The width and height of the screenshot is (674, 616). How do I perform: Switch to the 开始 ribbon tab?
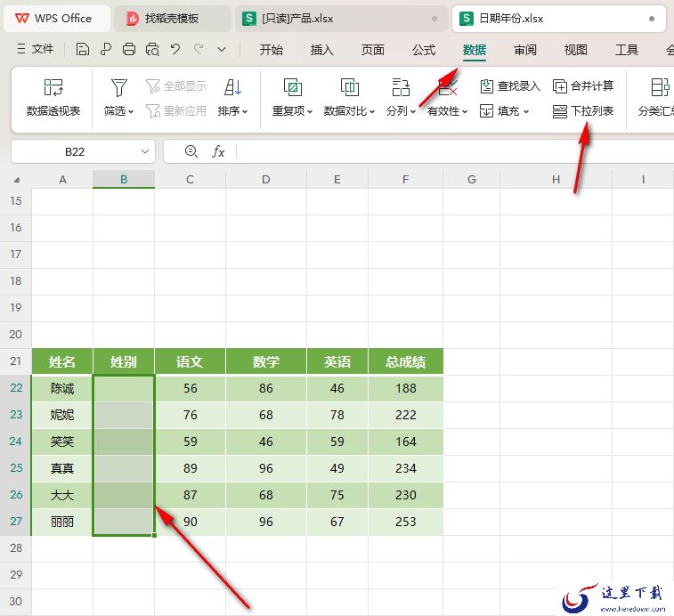272,50
